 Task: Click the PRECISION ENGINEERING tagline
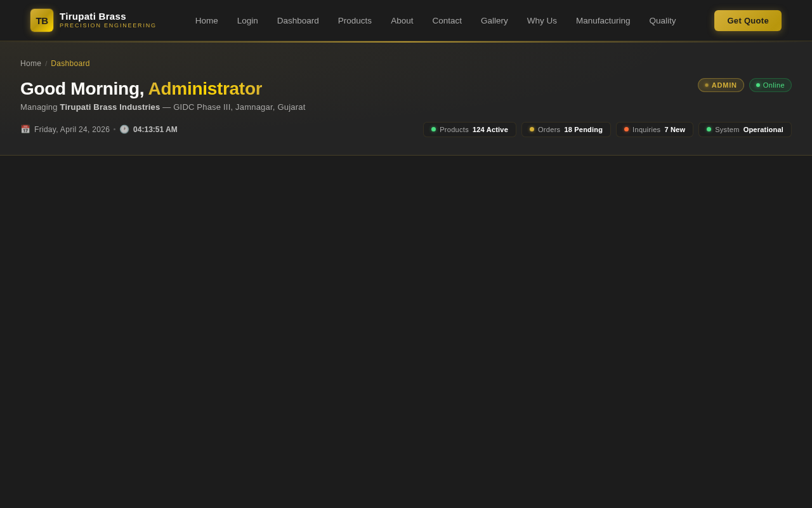pyautogui.click(x=108, y=26)
